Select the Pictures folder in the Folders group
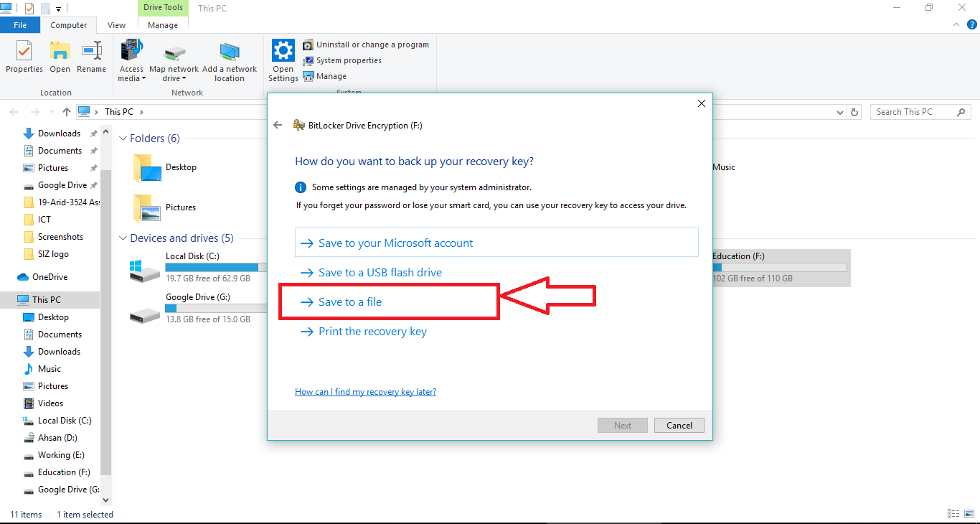 165,208
